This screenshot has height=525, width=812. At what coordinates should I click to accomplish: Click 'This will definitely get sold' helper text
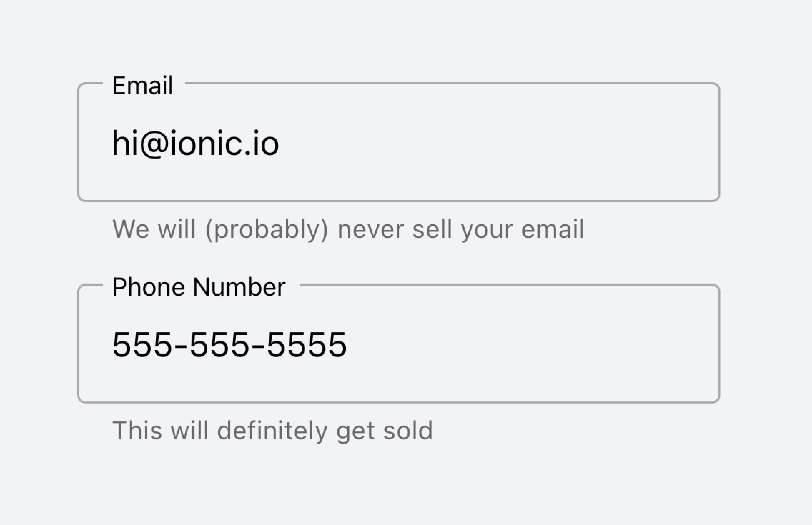273,430
